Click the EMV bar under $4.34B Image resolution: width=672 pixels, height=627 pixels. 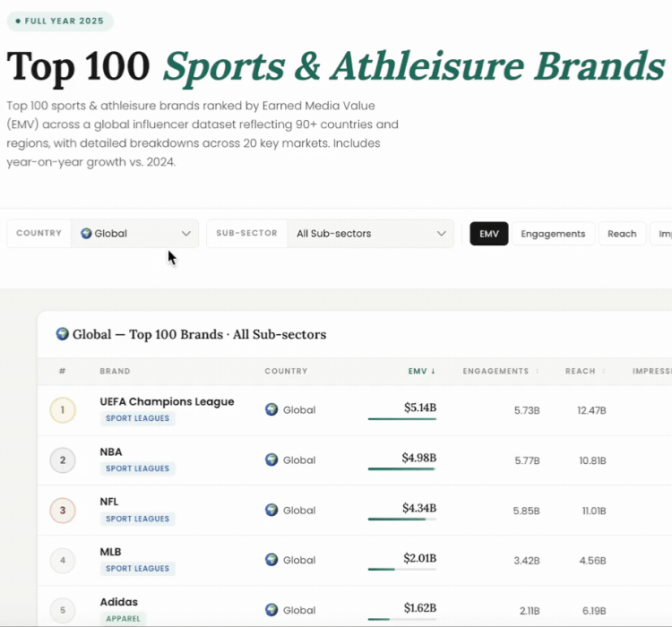click(402, 519)
